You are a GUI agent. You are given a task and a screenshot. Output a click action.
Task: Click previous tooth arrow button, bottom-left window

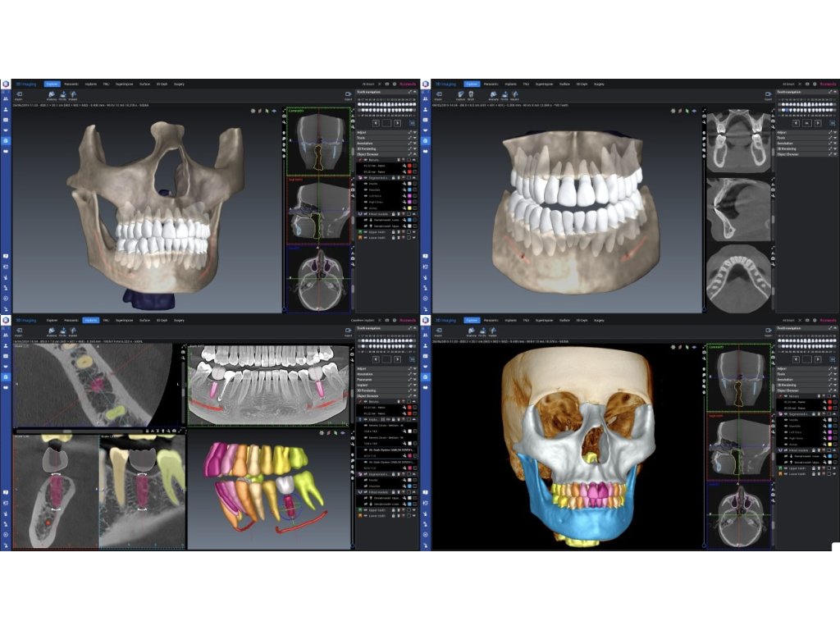pos(376,359)
